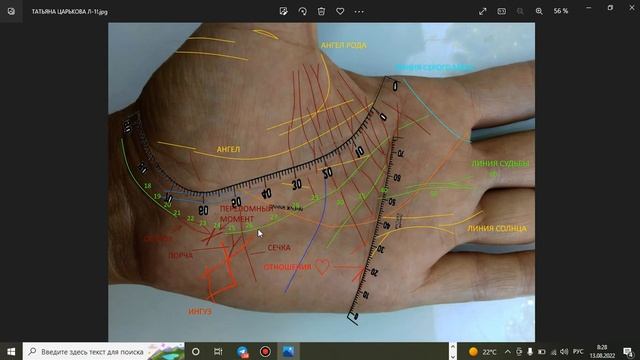Switch to full screen with the diagonal arrows
This screenshot has height=360, width=640.
[482, 11]
